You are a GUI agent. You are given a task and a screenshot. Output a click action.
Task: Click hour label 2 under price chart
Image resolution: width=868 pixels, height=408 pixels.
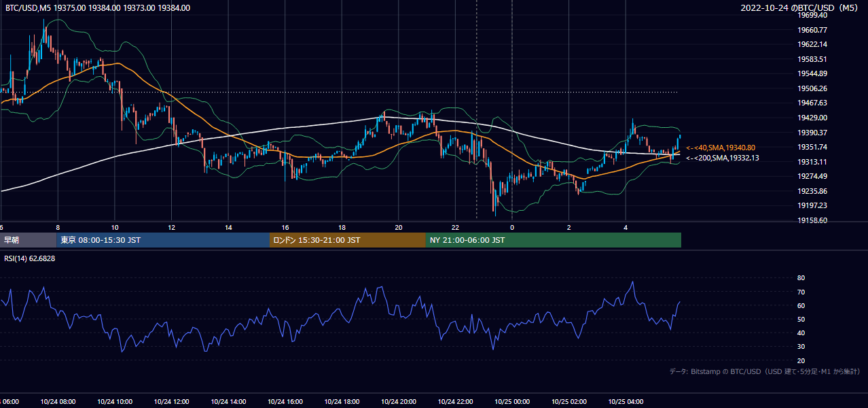click(569, 228)
